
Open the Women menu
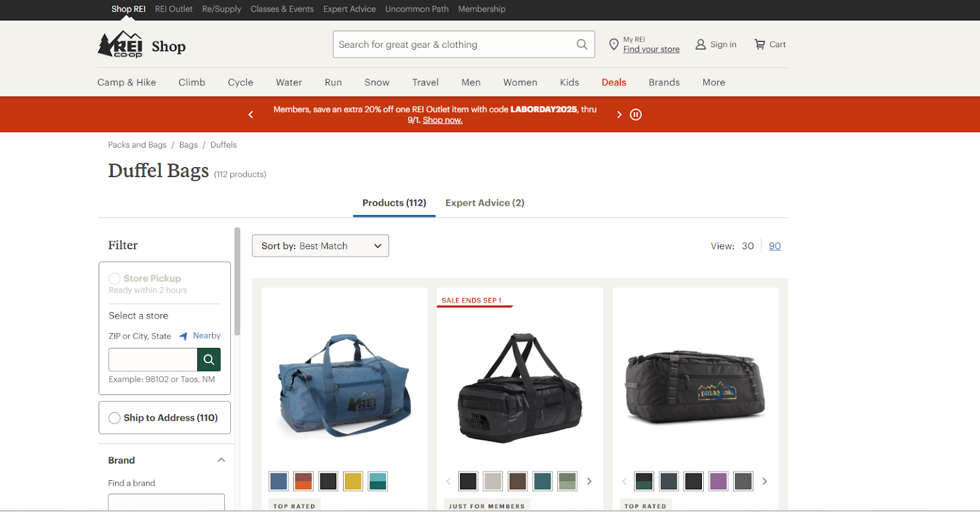520,82
